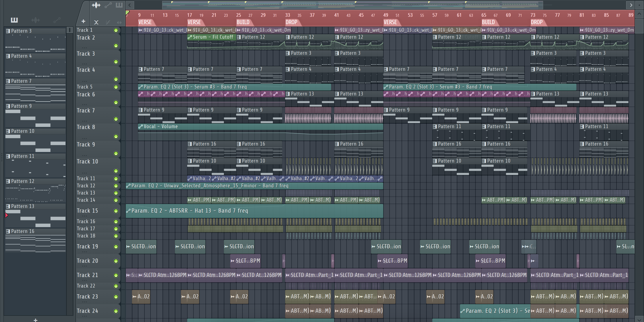
Task: Mute Track 11 via green indicator
Action: (x=116, y=179)
